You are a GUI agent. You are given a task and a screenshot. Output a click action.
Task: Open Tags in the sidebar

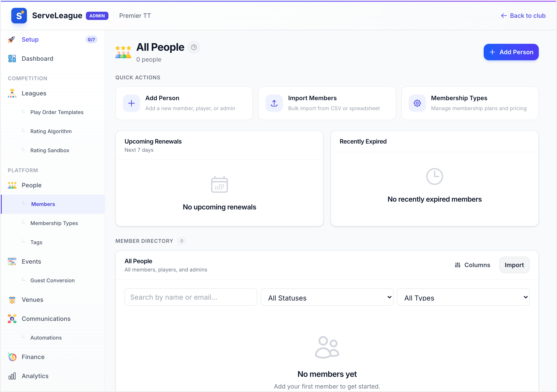36,242
